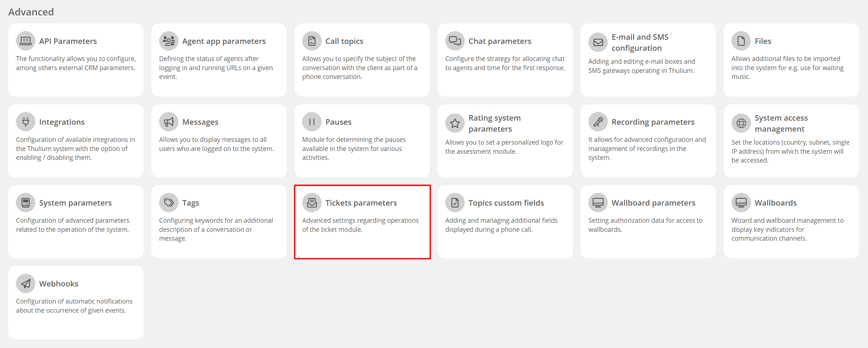Click the System parameters server icon
This screenshot has width=868, height=348.
pyautogui.click(x=26, y=203)
